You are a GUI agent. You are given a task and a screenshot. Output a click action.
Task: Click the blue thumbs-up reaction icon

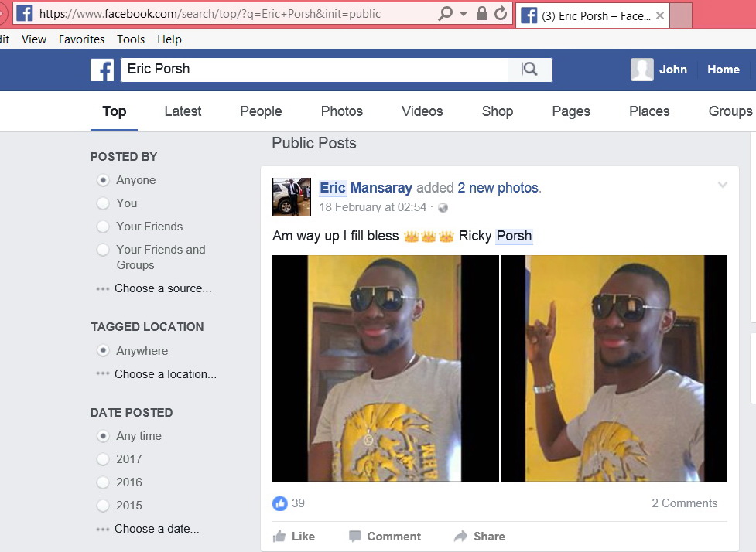click(x=279, y=503)
